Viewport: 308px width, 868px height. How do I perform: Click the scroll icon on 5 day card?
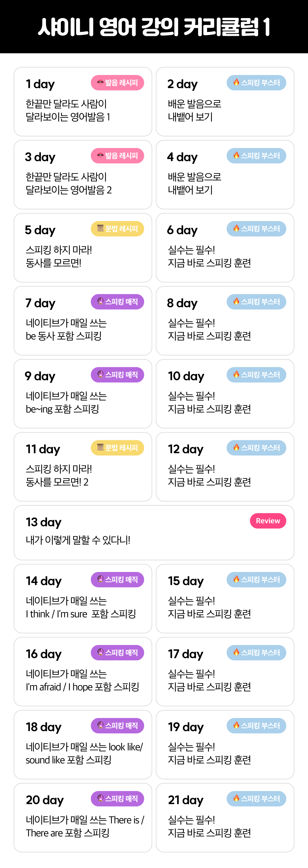point(100,228)
